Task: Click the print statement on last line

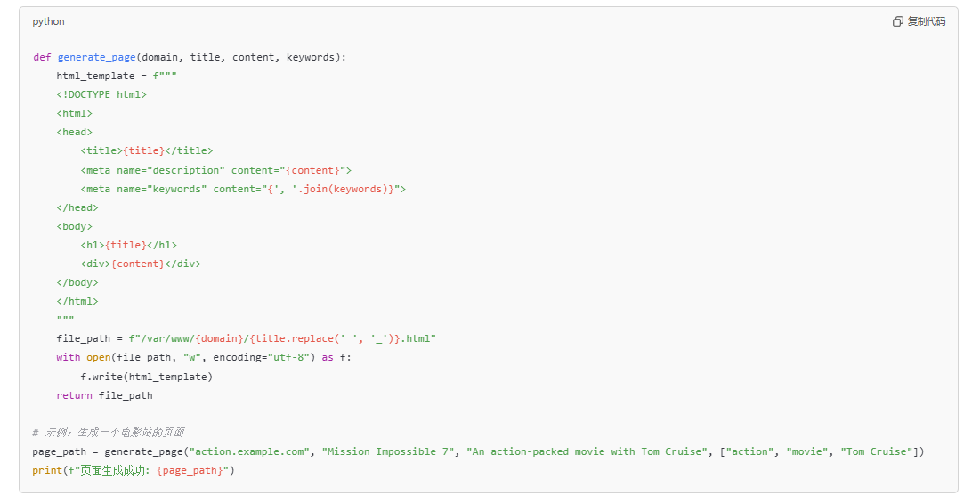Action: coord(134,471)
